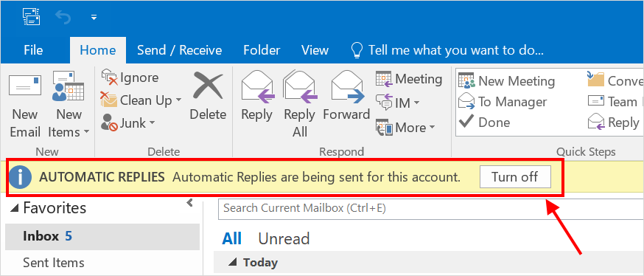Click the Automatic Replies info icon
Viewport: 644px width, 276px height.
(20, 177)
